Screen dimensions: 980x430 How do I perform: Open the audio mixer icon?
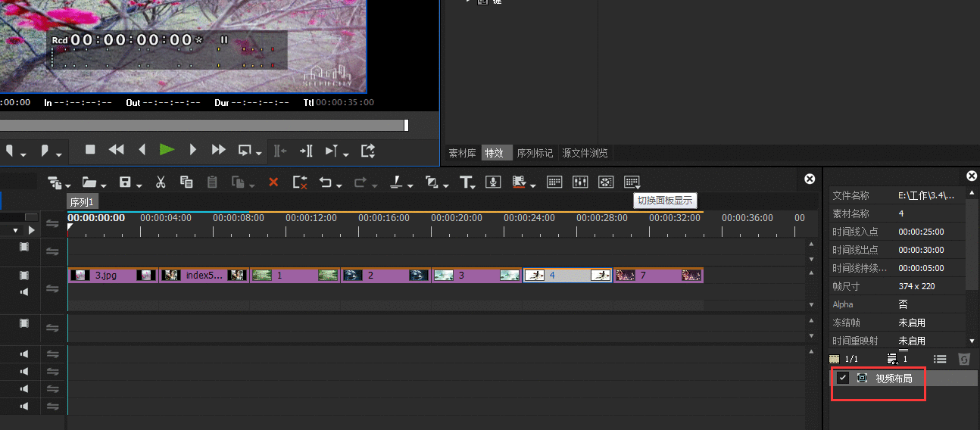click(x=580, y=182)
